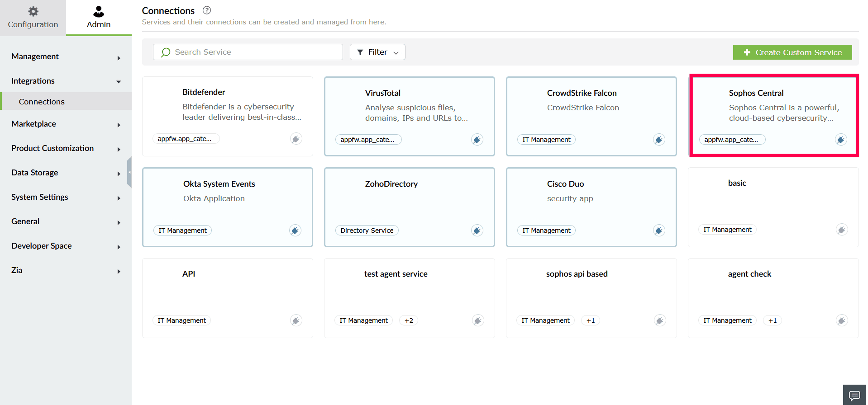Click the ZohoDirectory plug icon

tap(477, 231)
